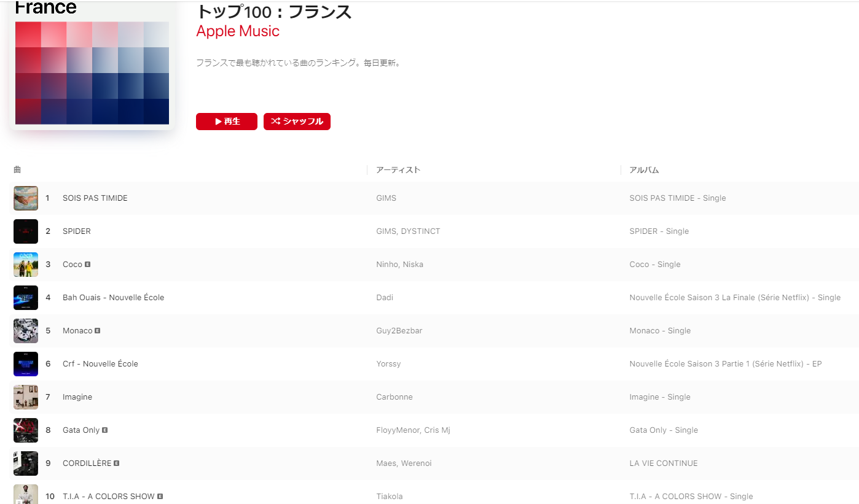Open artist link Ninho, Niska

(399, 265)
